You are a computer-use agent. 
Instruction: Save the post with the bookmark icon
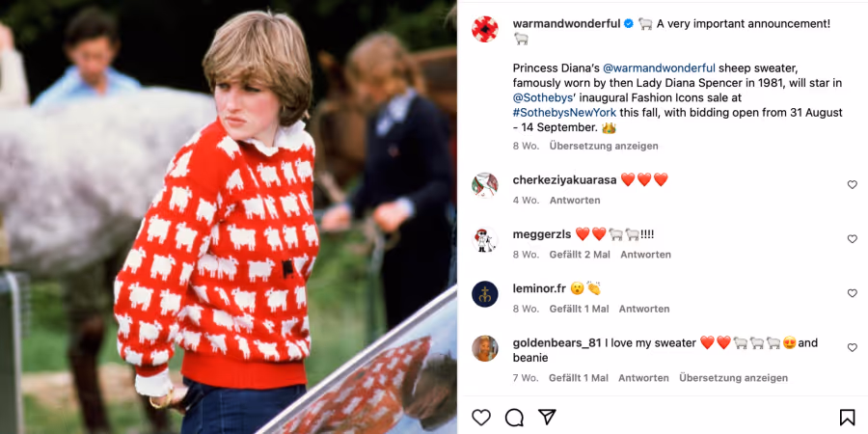847,418
